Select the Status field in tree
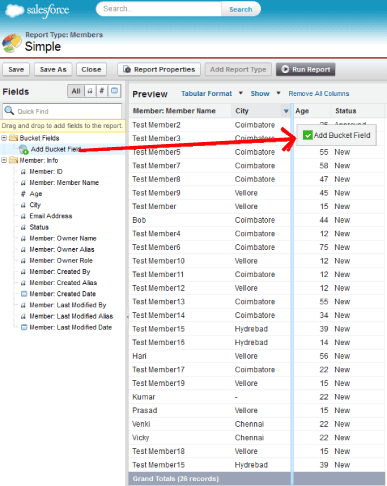 coord(39,227)
